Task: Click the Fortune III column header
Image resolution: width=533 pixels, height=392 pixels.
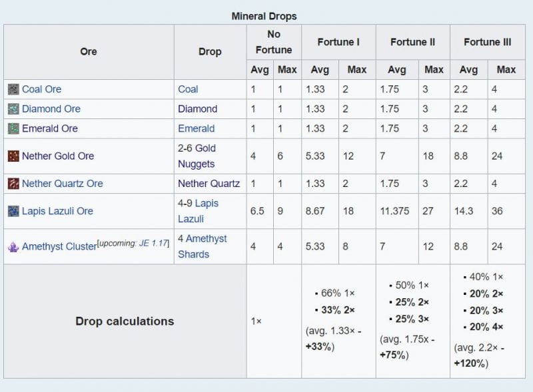Action: (487, 42)
